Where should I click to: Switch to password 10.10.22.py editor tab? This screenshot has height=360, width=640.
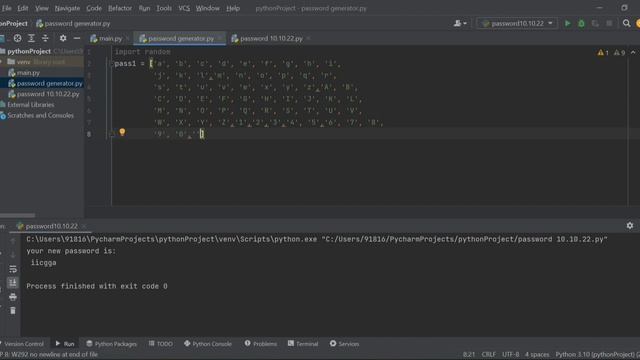pos(267,38)
